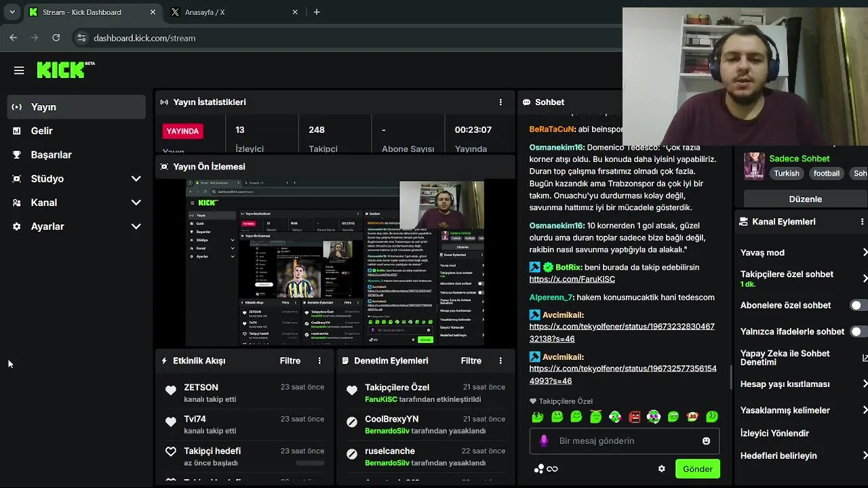868x488 pixels.
Task: Toggle Abonelere özel sohbet switch
Action: (x=859, y=305)
